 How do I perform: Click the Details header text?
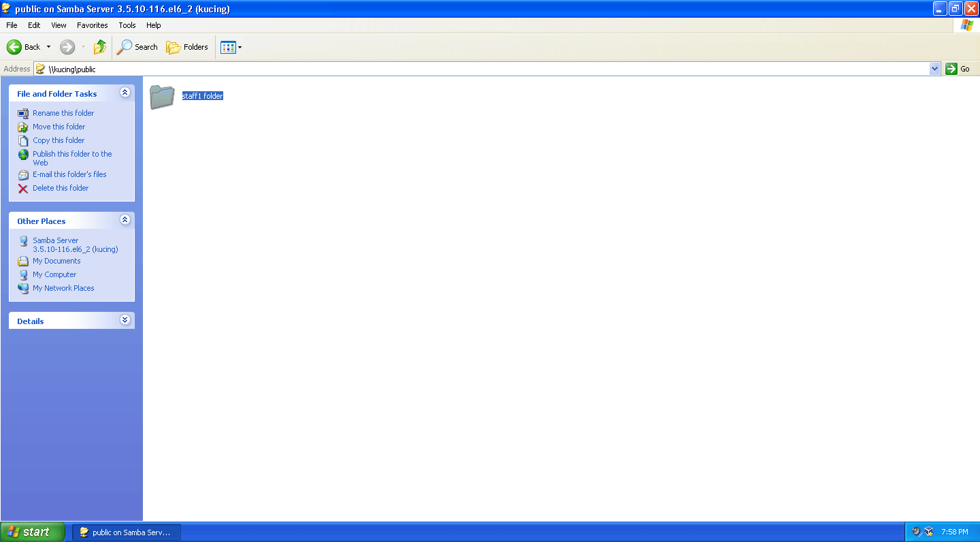point(31,321)
